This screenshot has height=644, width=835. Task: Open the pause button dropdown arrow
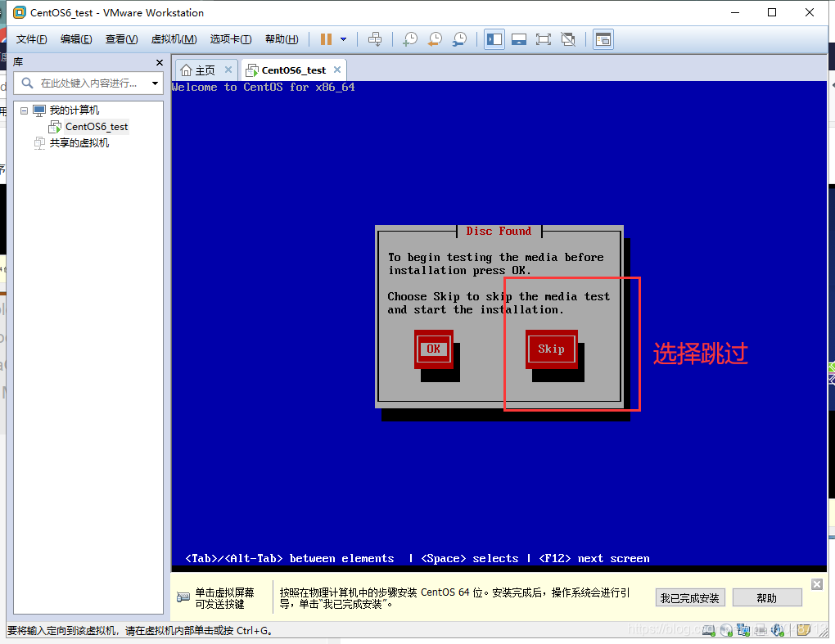(x=343, y=38)
